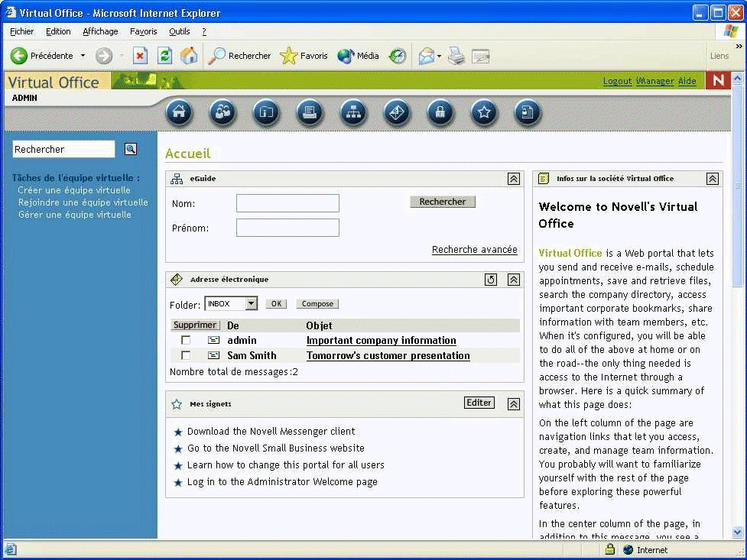This screenshot has height=560, width=747.
Task: Click Rejoindre une équipe virtuelle
Action: pyautogui.click(x=83, y=202)
